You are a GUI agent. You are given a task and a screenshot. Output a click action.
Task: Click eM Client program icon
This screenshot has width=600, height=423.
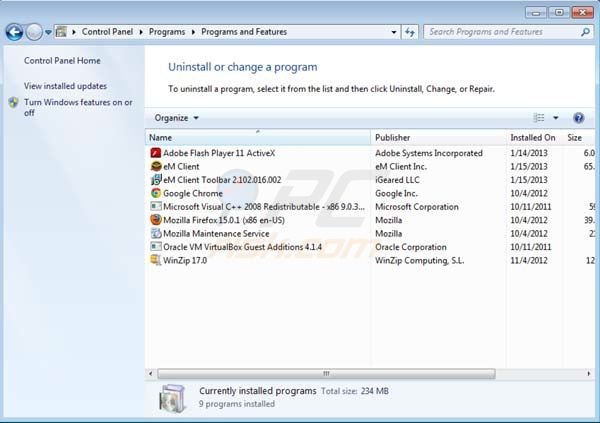click(156, 166)
